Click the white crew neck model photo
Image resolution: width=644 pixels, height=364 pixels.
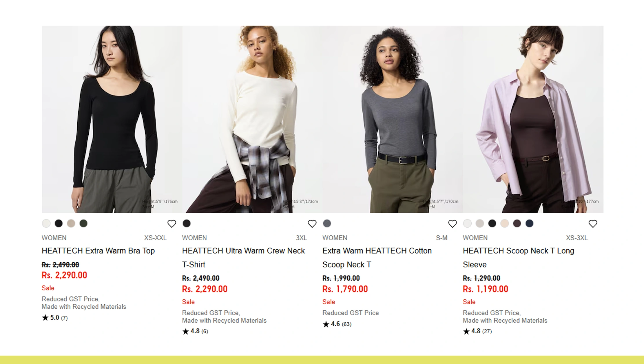point(252,119)
